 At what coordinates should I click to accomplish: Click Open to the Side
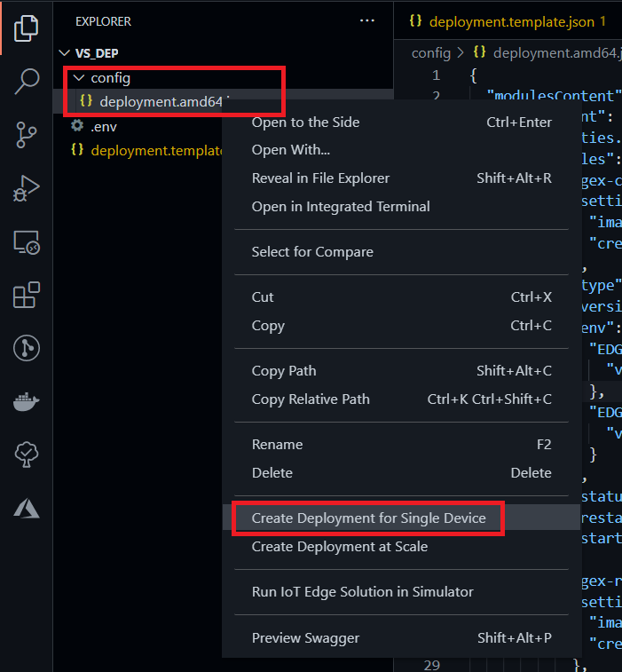pyautogui.click(x=305, y=122)
